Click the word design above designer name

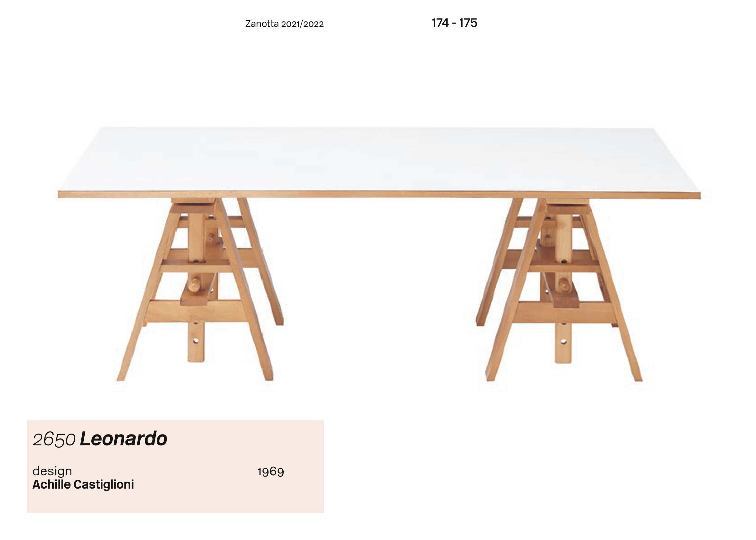coord(52,471)
